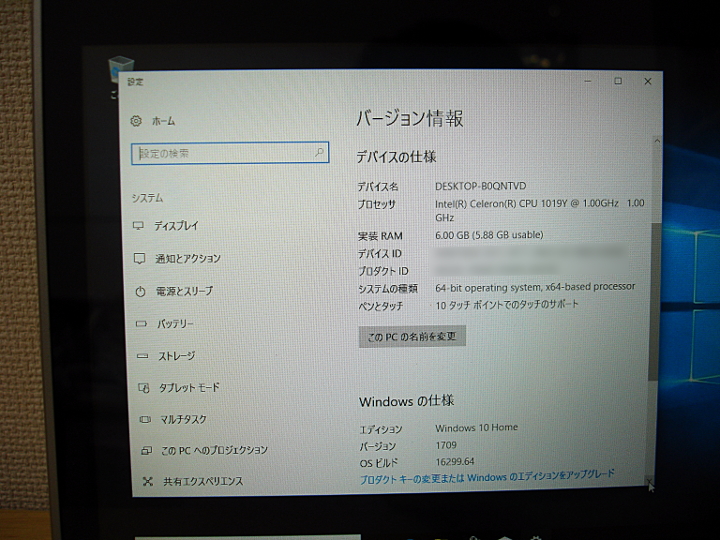Click the タブレット モード icon
The width and height of the screenshot is (720, 540).
click(x=144, y=388)
